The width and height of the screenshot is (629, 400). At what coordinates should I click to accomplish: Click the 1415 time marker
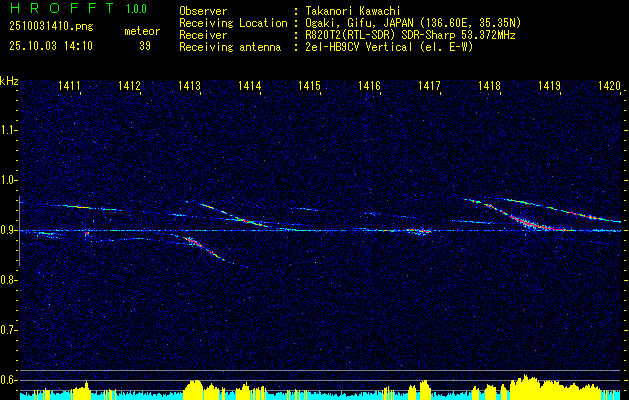point(310,85)
